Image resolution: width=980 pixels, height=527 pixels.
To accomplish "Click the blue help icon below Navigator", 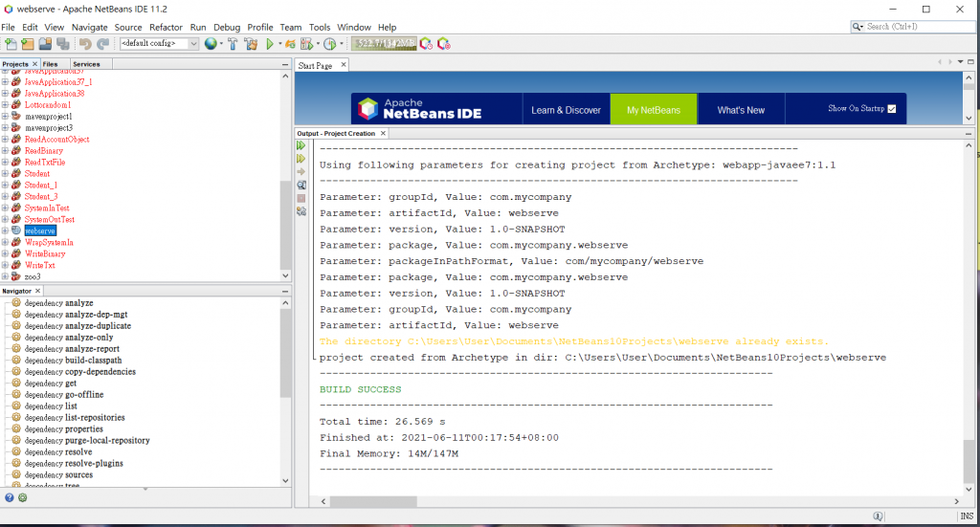I will point(10,497).
